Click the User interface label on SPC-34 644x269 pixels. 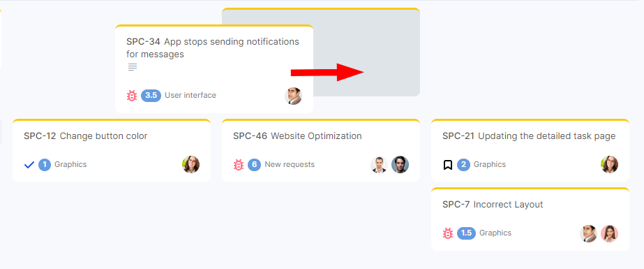[x=190, y=96]
